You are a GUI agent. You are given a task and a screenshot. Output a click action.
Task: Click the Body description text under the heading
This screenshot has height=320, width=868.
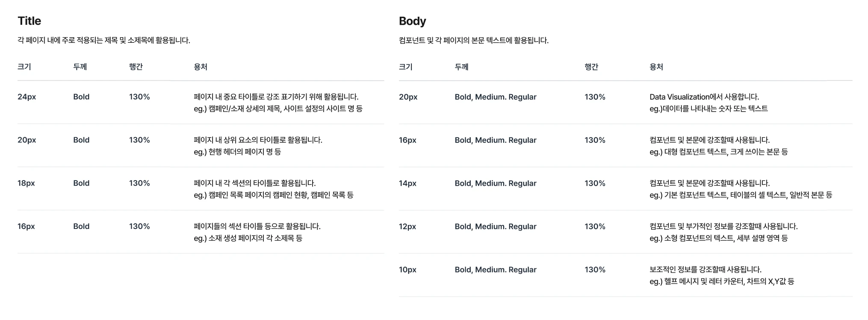coord(474,40)
